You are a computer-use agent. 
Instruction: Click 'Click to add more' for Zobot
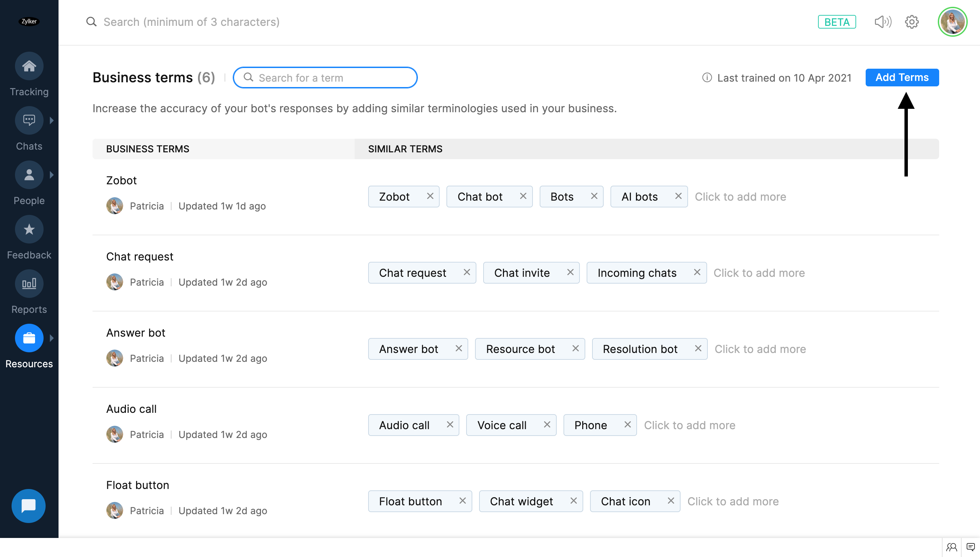(740, 197)
